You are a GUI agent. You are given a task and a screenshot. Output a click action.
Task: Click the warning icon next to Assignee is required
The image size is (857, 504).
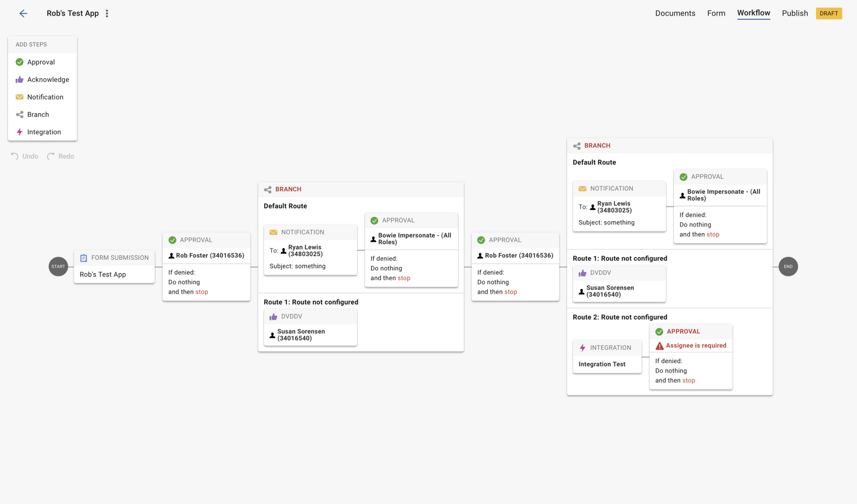(x=659, y=345)
